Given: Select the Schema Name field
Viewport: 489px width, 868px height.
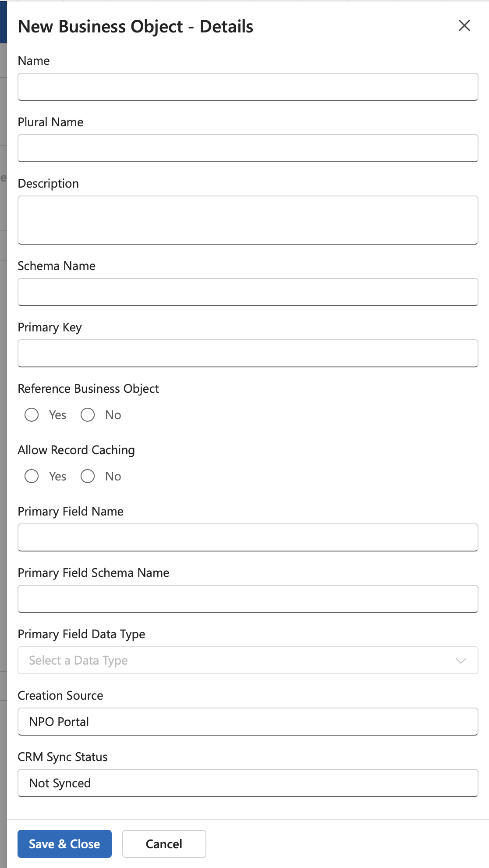Looking at the screenshot, I should (248, 292).
